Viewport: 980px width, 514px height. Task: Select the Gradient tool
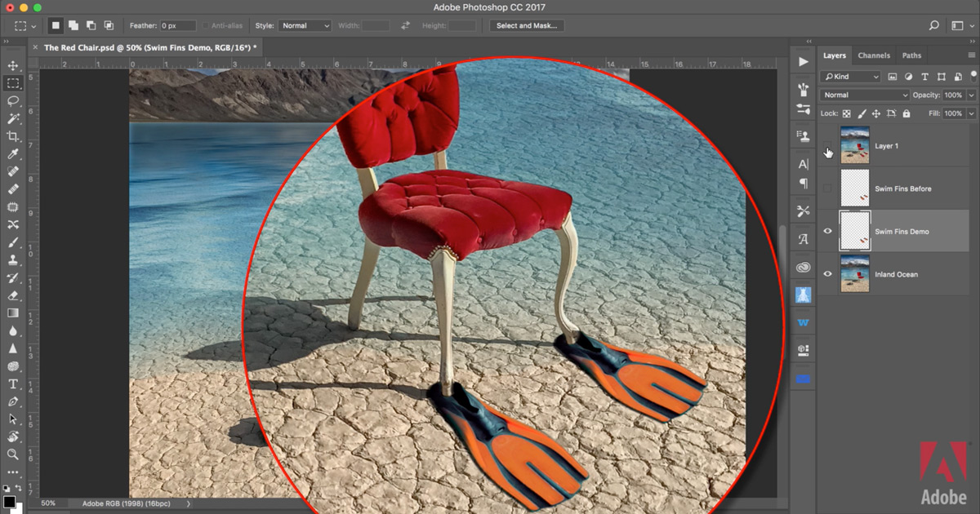[13, 312]
